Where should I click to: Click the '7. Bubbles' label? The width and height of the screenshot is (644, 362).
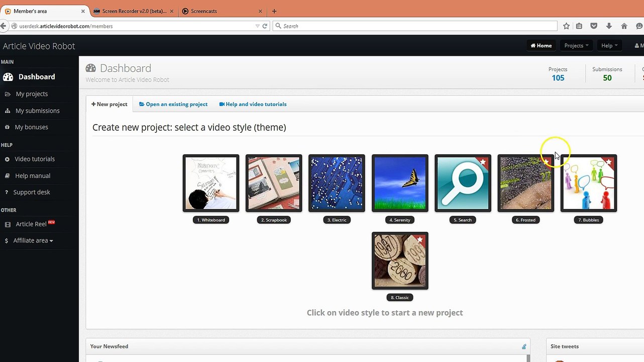coord(589,220)
